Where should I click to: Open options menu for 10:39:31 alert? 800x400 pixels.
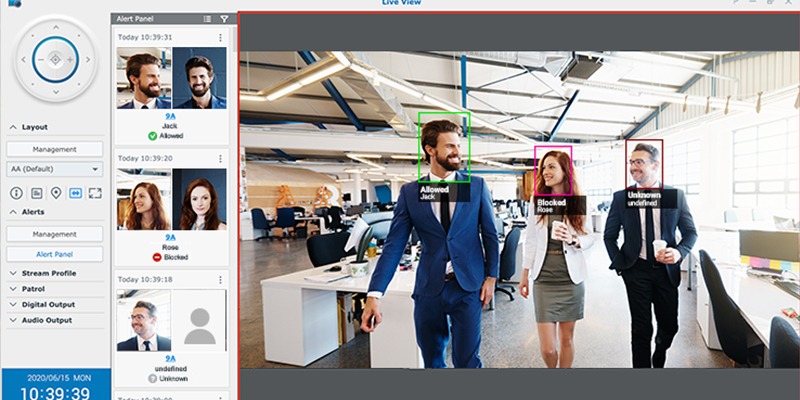pos(220,38)
